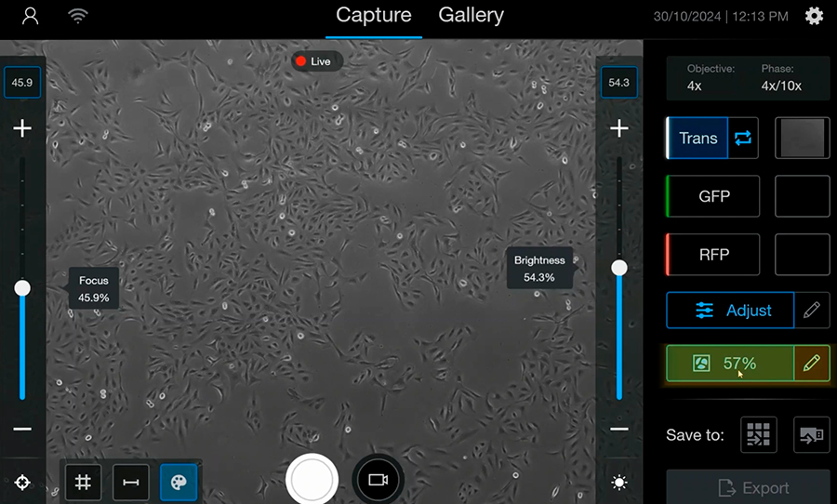The image size is (837, 504).
Task: Click the Wi-Fi status icon
Action: (79, 16)
